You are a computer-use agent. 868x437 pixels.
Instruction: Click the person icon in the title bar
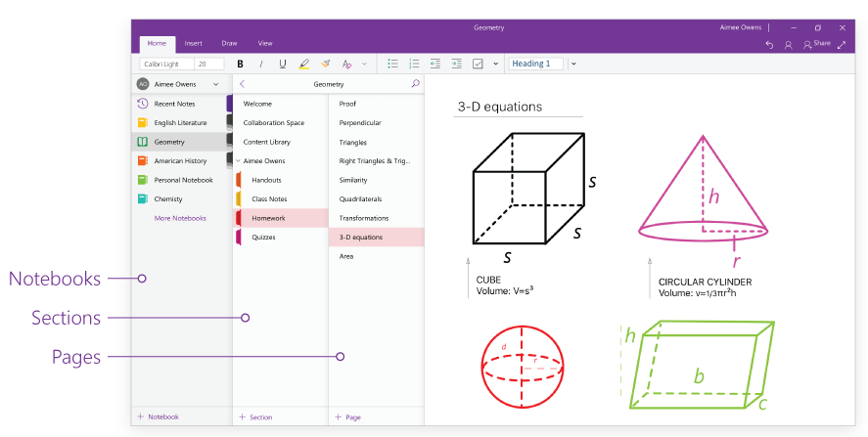pos(789,45)
